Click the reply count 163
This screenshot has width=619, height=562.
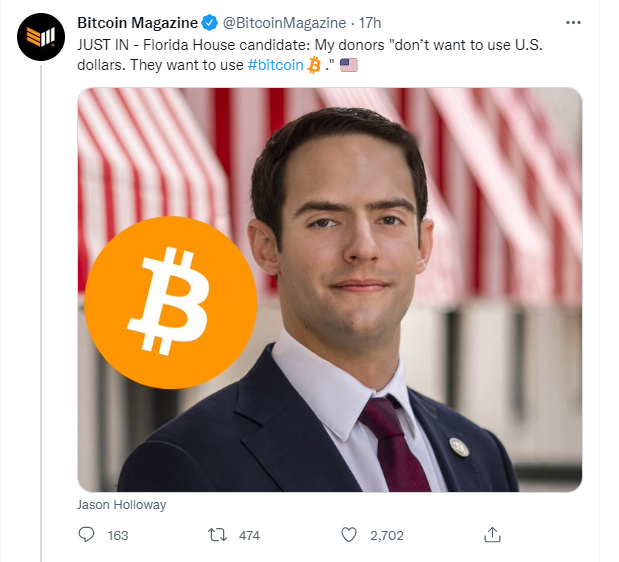click(x=118, y=536)
